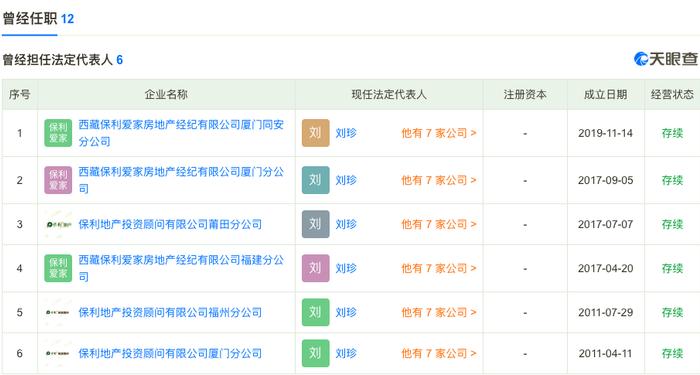Viewport: 700px width, 375px height.
Task: Expand 他有7家公司 in row 6
Action: point(439,354)
